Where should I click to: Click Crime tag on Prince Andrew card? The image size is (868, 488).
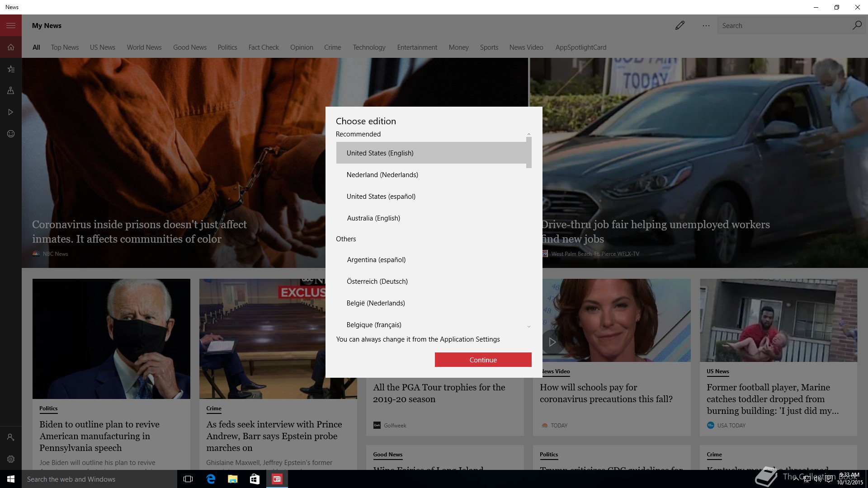214,408
